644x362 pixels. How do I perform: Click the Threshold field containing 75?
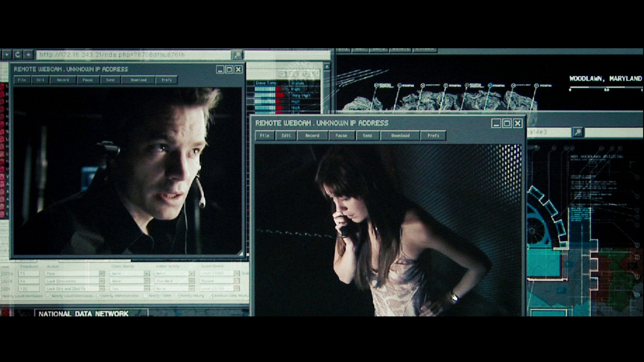click(29, 274)
